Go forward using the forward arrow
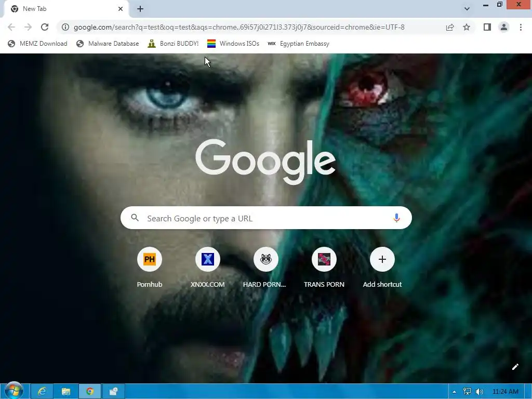The image size is (532, 399). (28, 27)
